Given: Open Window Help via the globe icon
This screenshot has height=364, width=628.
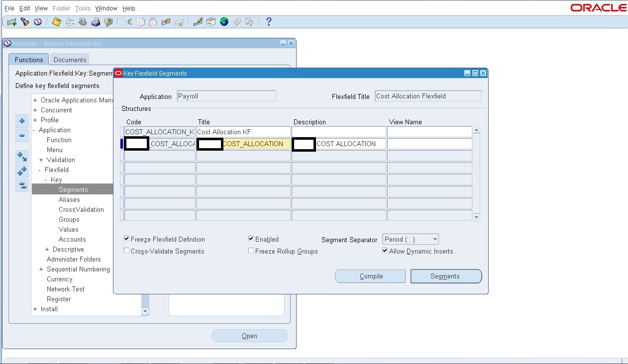Looking at the screenshot, I should pyautogui.click(x=223, y=22).
